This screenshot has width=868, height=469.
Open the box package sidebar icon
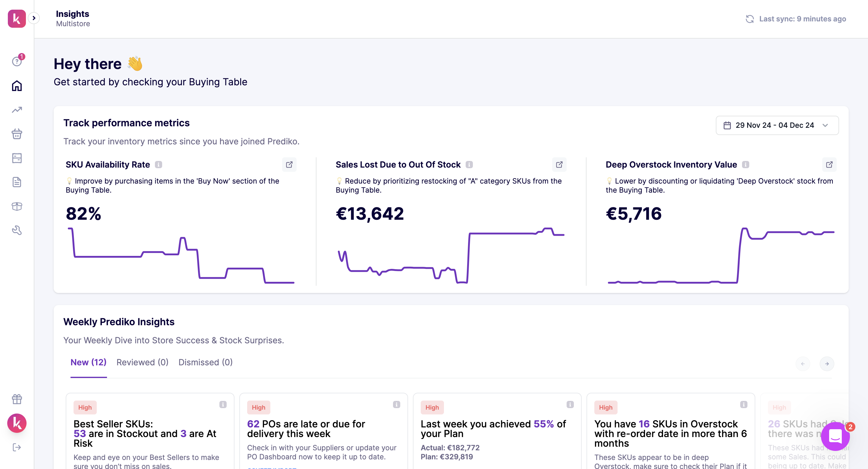coord(17,206)
